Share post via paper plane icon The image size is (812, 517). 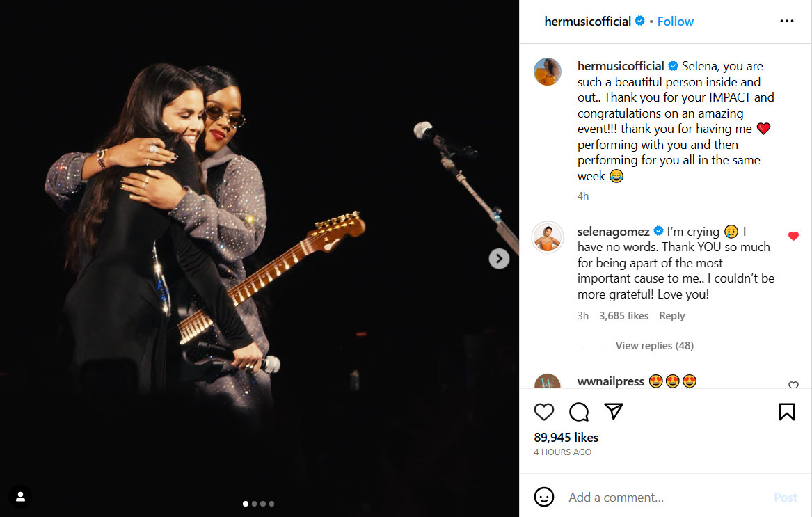pos(613,412)
